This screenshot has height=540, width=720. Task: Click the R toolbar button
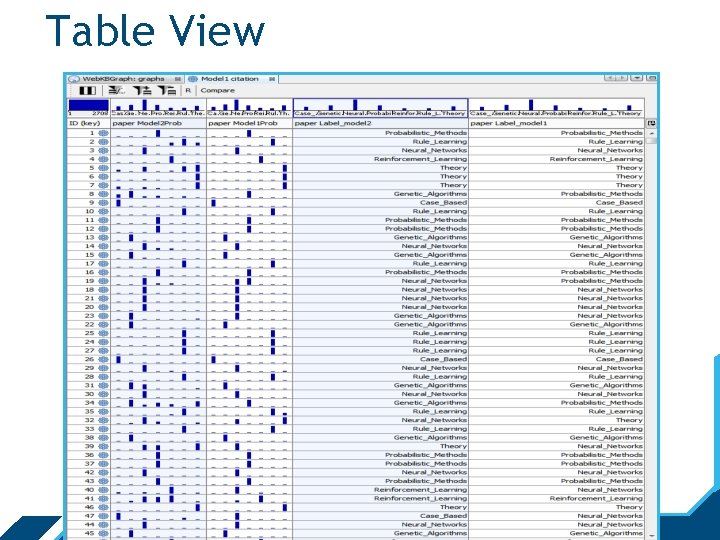point(188,90)
